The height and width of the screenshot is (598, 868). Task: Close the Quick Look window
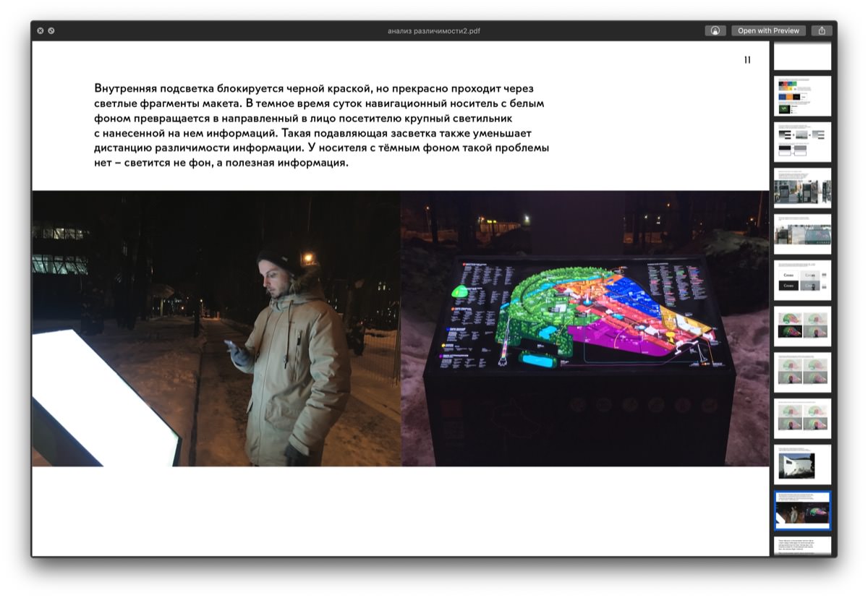pyautogui.click(x=41, y=31)
